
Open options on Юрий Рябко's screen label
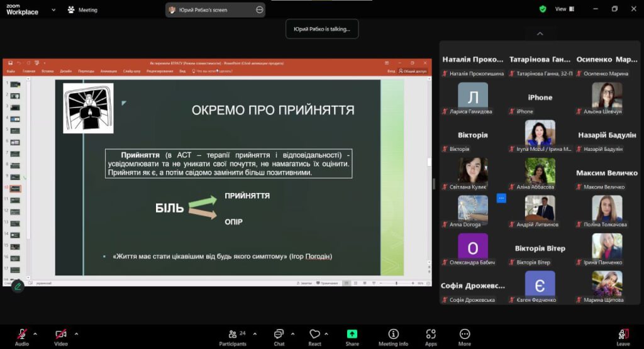(259, 10)
